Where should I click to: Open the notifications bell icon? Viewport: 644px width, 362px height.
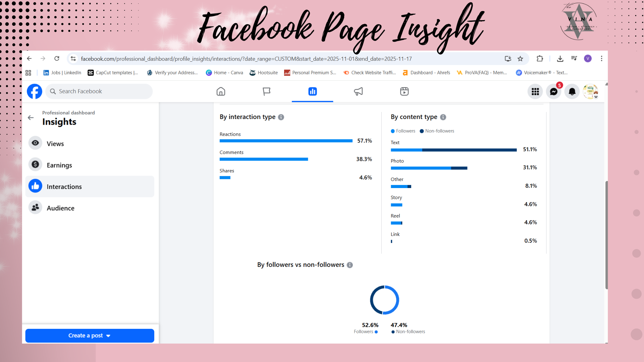(572, 92)
